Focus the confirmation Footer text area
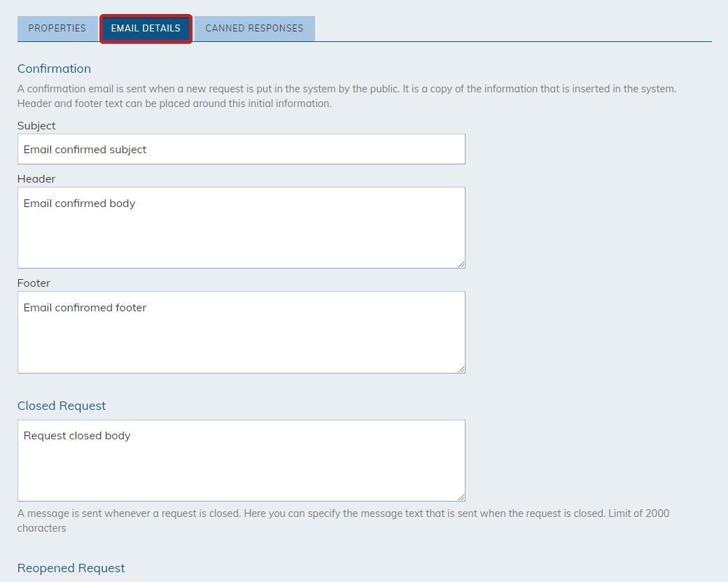728x582 pixels. tap(241, 332)
